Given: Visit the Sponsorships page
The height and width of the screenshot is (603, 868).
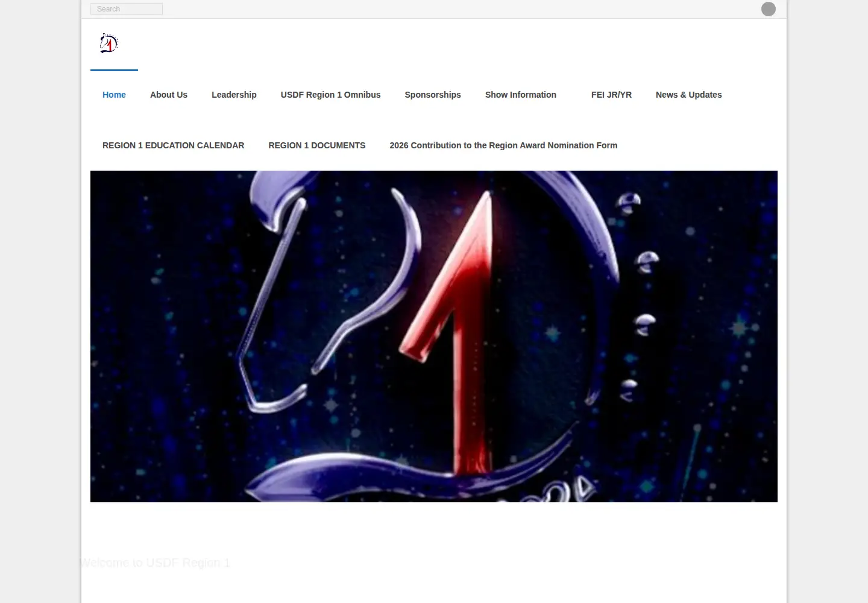Looking at the screenshot, I should pos(433,95).
